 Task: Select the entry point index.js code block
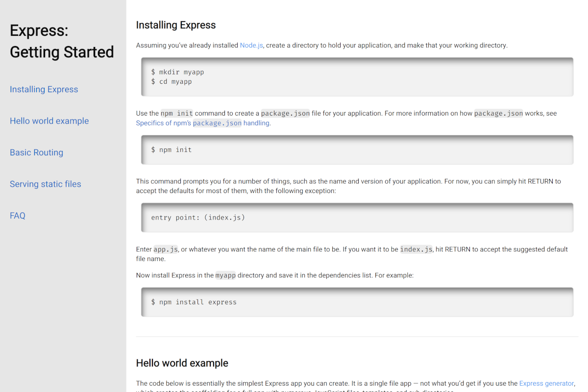pos(357,218)
